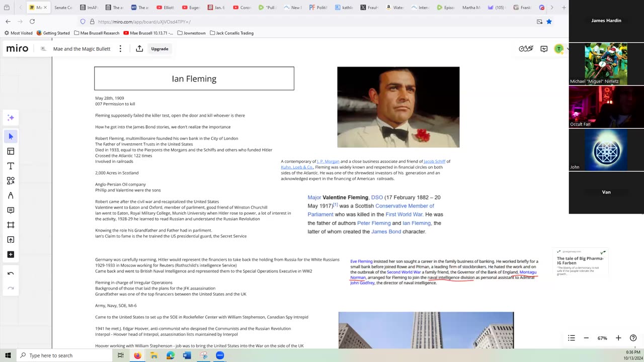
Task: Zoom in on the board
Action: click(x=618, y=338)
